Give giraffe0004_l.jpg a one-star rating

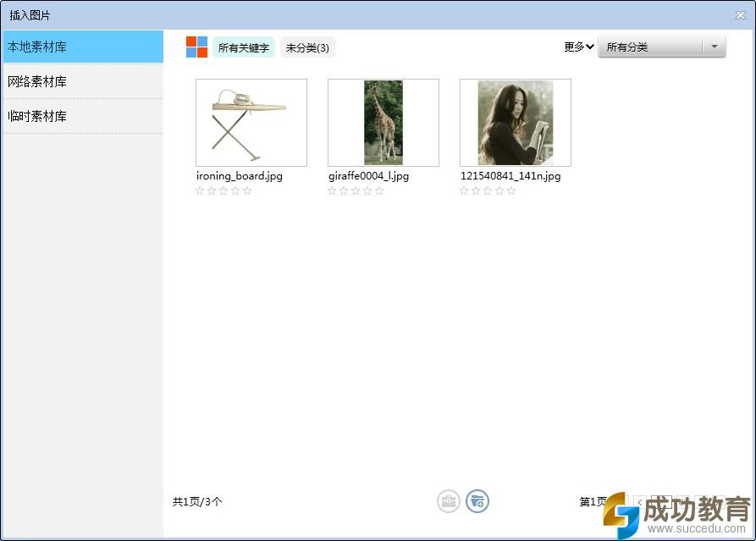(x=332, y=191)
